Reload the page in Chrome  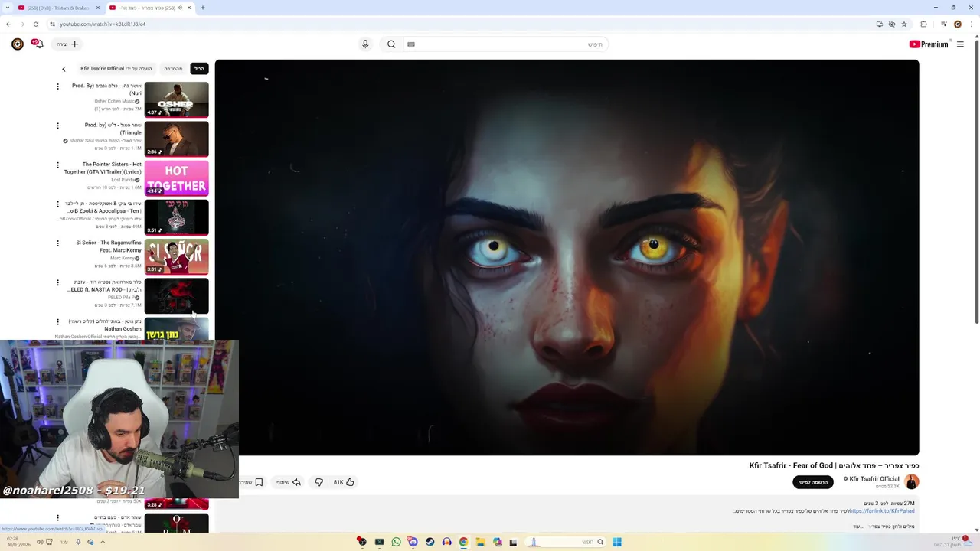pos(35,24)
